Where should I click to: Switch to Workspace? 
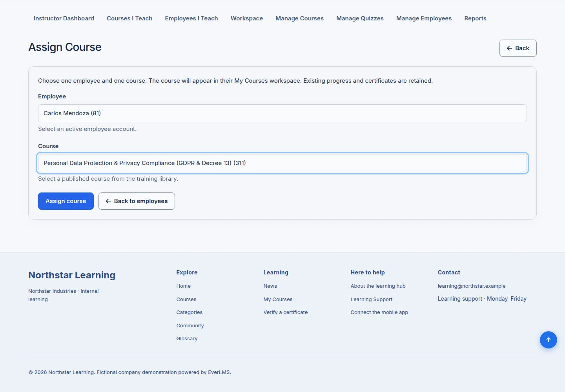(247, 18)
